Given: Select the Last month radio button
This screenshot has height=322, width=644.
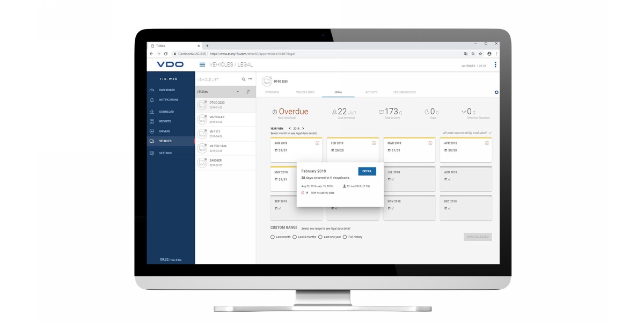Looking at the screenshot, I should point(272,237).
